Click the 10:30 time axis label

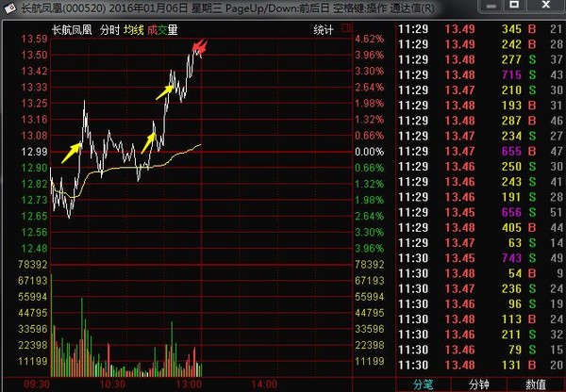click(112, 384)
